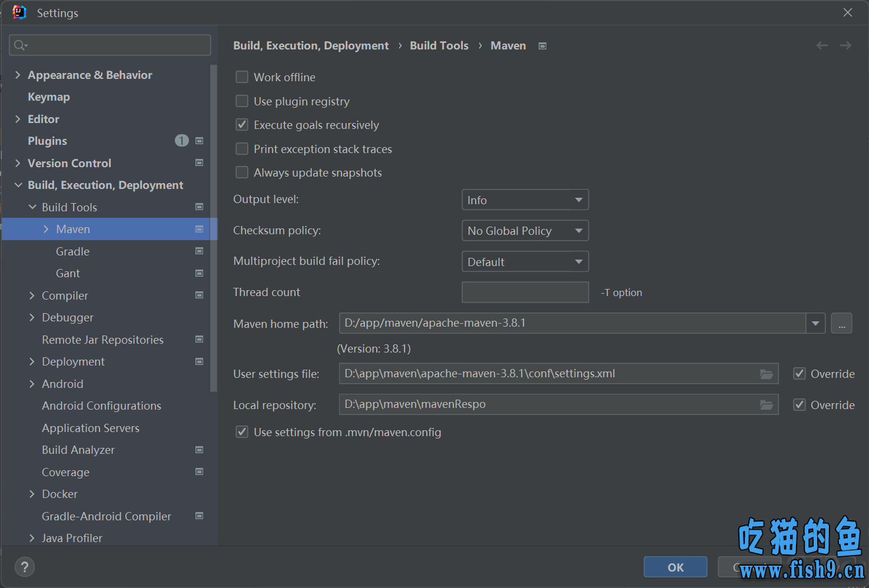The height and width of the screenshot is (588, 869).
Task: Browse for user settings file folder icon
Action: pos(767,374)
